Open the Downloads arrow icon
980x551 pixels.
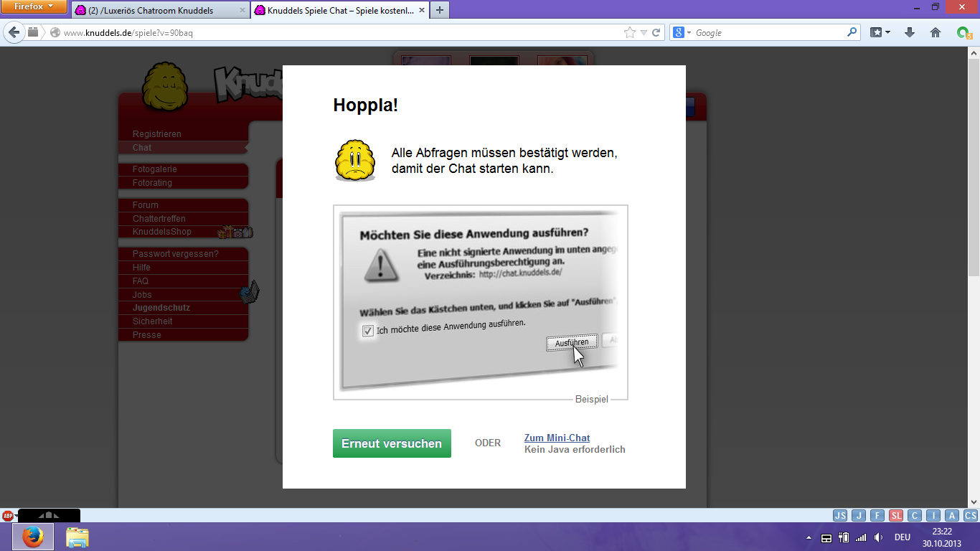coord(910,32)
